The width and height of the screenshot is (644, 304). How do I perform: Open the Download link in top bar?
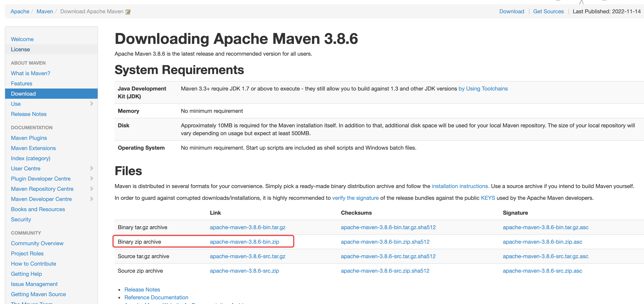(511, 12)
